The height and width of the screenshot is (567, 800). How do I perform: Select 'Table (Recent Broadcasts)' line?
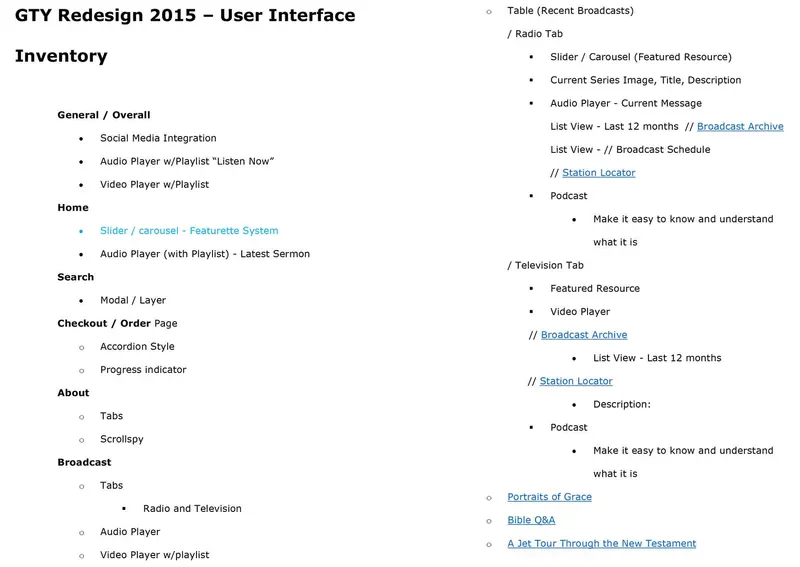click(x=570, y=11)
